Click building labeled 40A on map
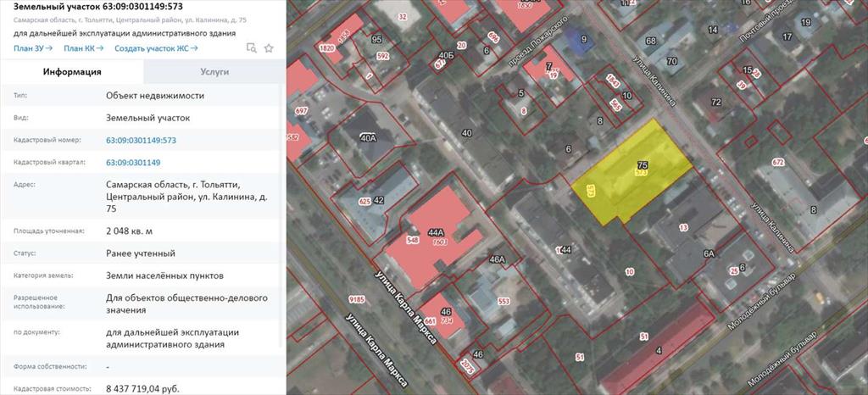The width and height of the screenshot is (868, 395). coord(368,138)
